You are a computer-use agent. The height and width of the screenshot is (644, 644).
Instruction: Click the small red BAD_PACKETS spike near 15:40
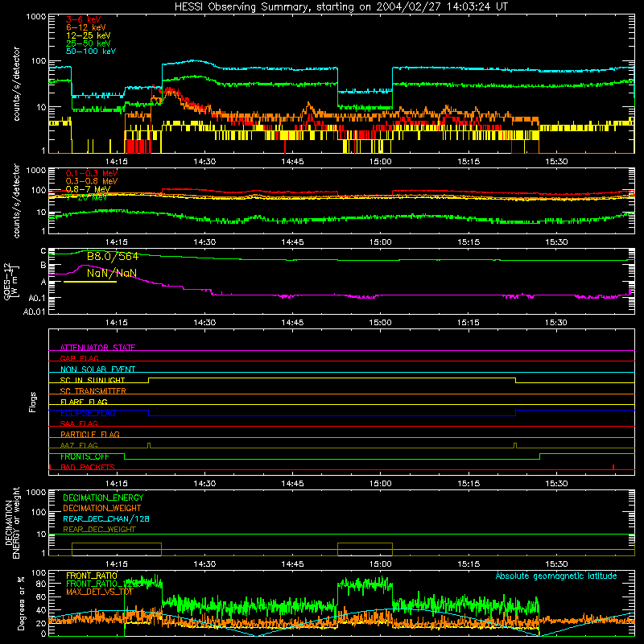click(613, 467)
